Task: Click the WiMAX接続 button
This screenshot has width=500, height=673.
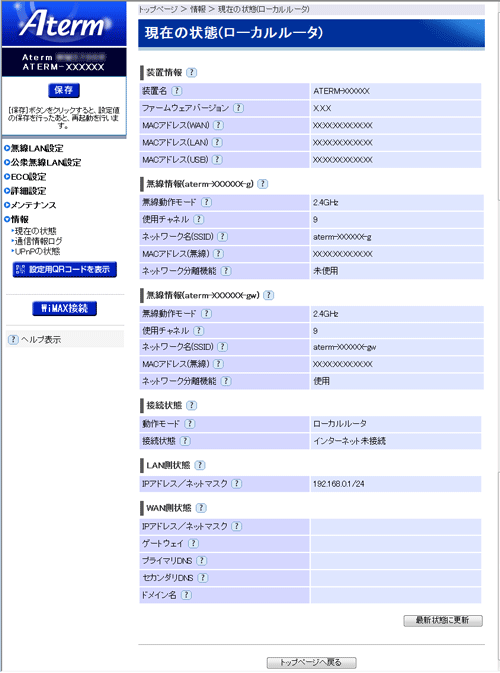Action: 64,308
